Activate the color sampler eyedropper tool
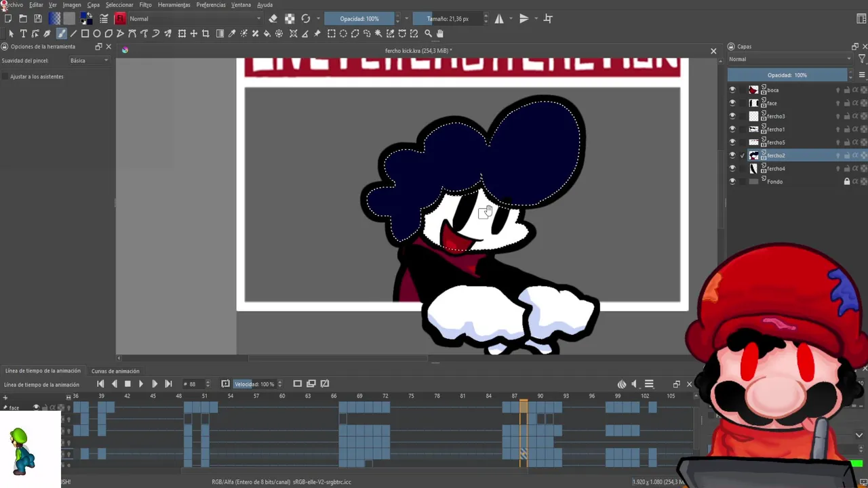Screen dimensions: 868x488 [231, 33]
